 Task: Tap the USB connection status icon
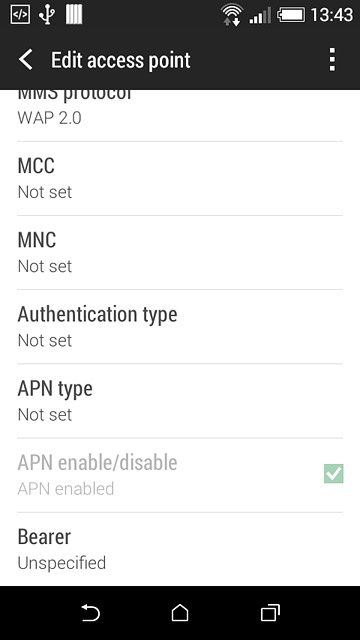(x=47, y=15)
